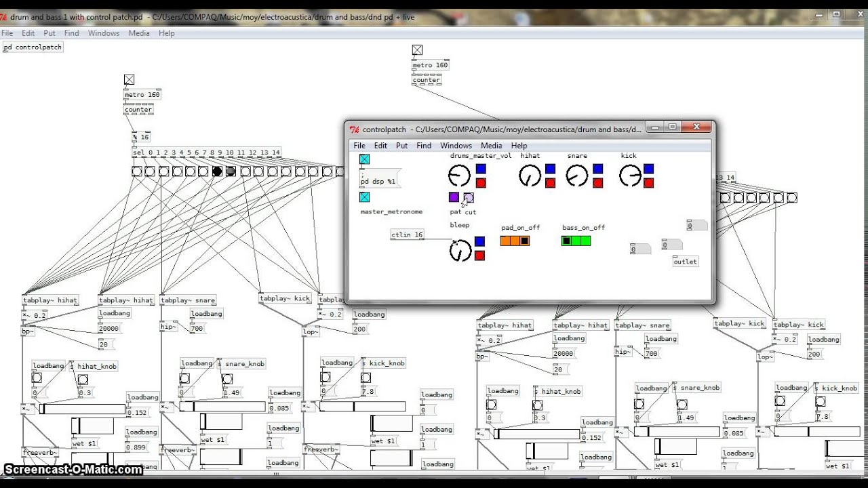The width and height of the screenshot is (868, 488).
Task: Toggle the box above left metro 160
Action: [x=129, y=80]
